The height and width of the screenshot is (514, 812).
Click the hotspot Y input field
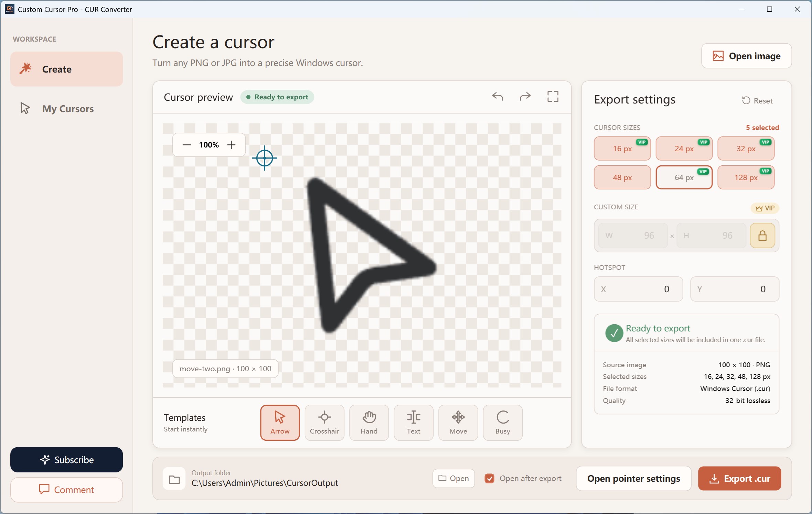735,289
